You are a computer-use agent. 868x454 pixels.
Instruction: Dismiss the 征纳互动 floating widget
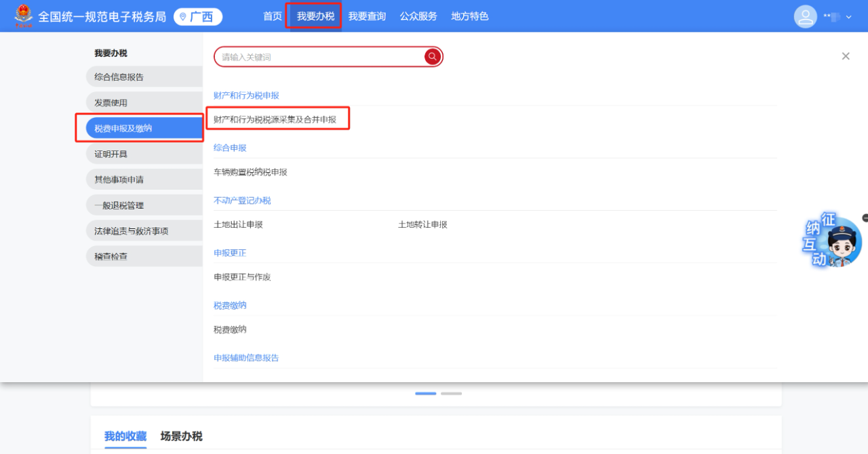click(865, 218)
